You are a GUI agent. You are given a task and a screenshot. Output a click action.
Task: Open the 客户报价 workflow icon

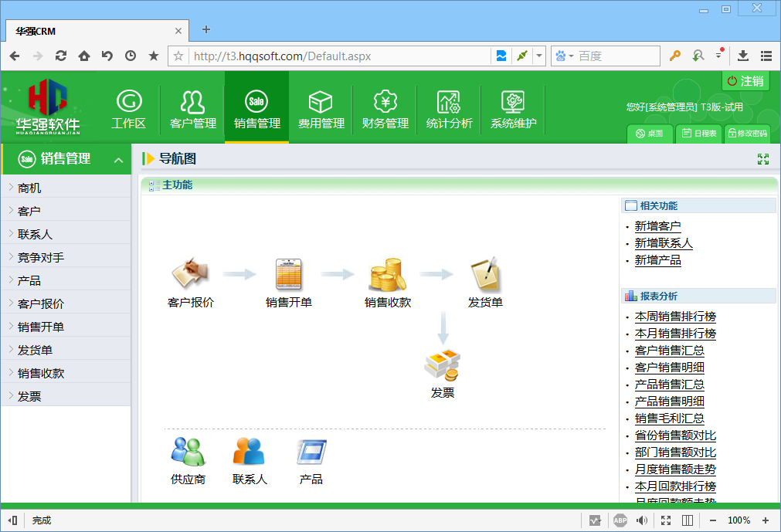click(190, 273)
